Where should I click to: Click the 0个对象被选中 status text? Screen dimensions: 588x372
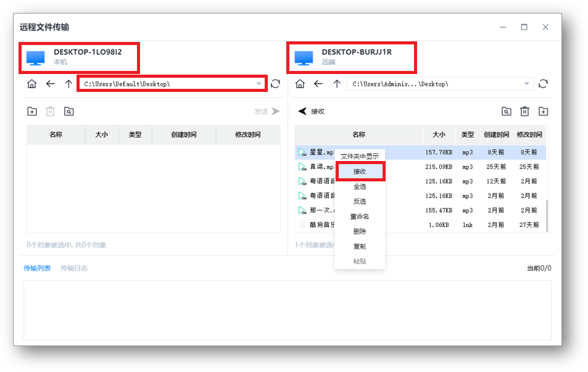pyautogui.click(x=66, y=245)
